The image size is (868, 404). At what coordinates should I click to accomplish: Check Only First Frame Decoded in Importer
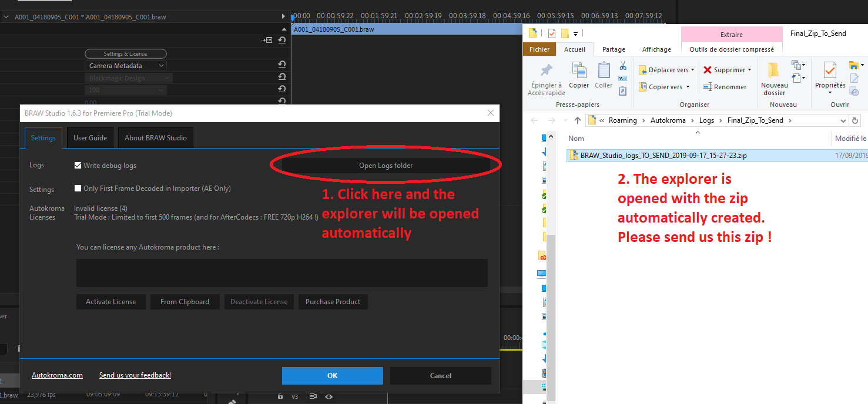coord(78,187)
